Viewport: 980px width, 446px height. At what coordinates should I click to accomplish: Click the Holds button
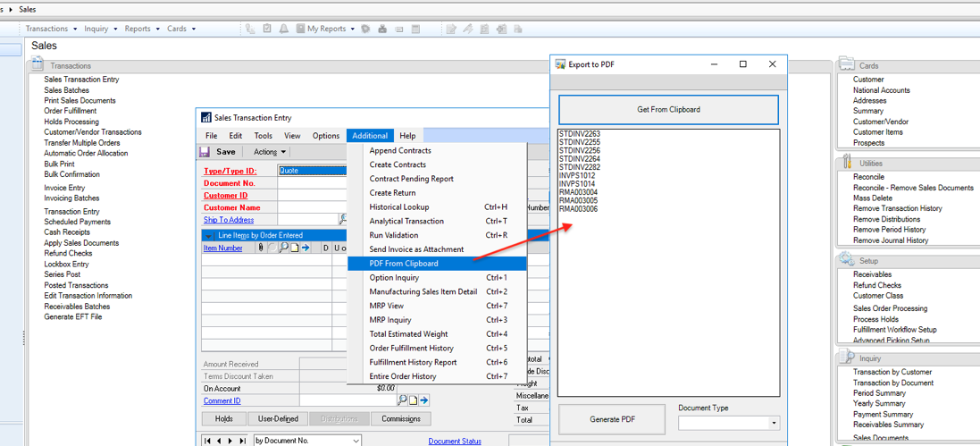(223, 419)
